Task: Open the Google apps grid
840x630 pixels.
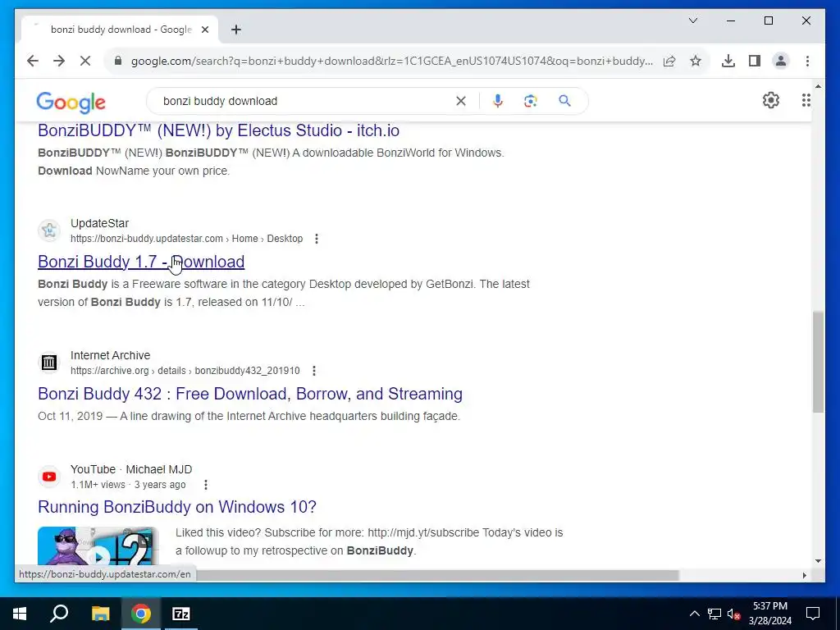Action: point(806,100)
